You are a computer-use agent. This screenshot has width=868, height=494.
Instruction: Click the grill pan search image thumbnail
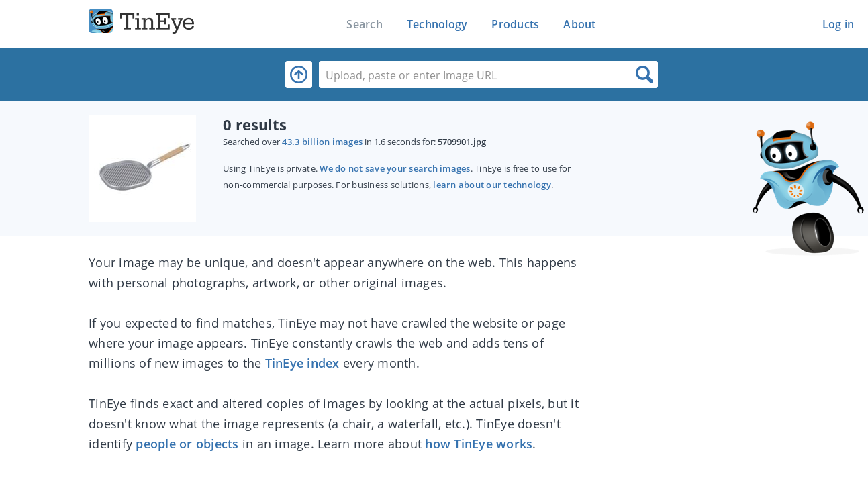[142, 168]
